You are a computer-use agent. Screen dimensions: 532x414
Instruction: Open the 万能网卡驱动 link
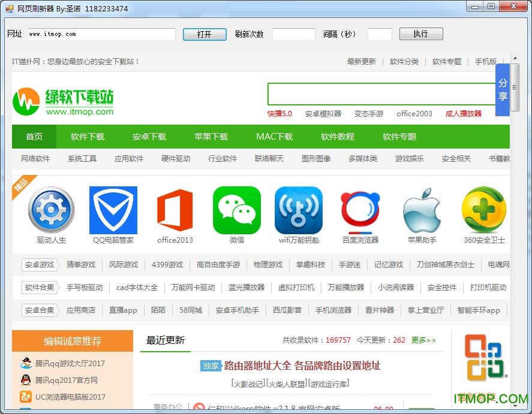193,288
